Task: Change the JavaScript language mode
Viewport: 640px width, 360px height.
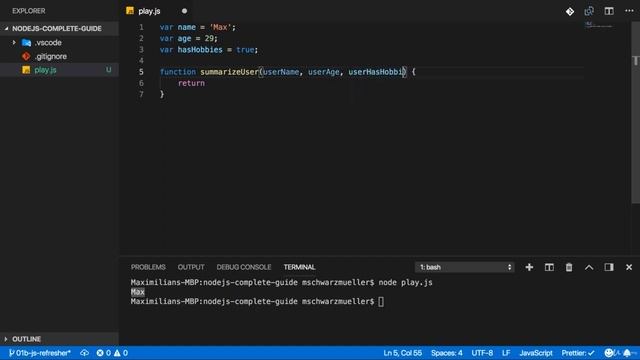Action: click(536, 353)
